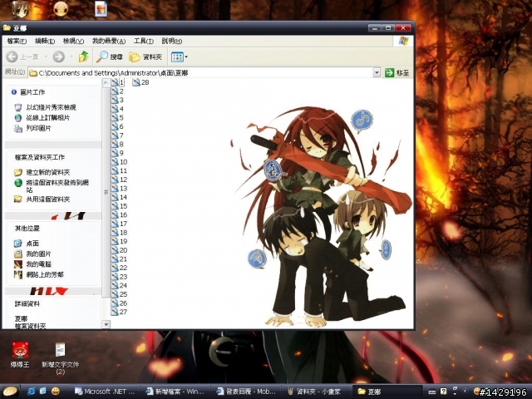This screenshot has width=532, height=399.
Task: Share this folder (共用這個資料夾)
Action: click(48, 199)
